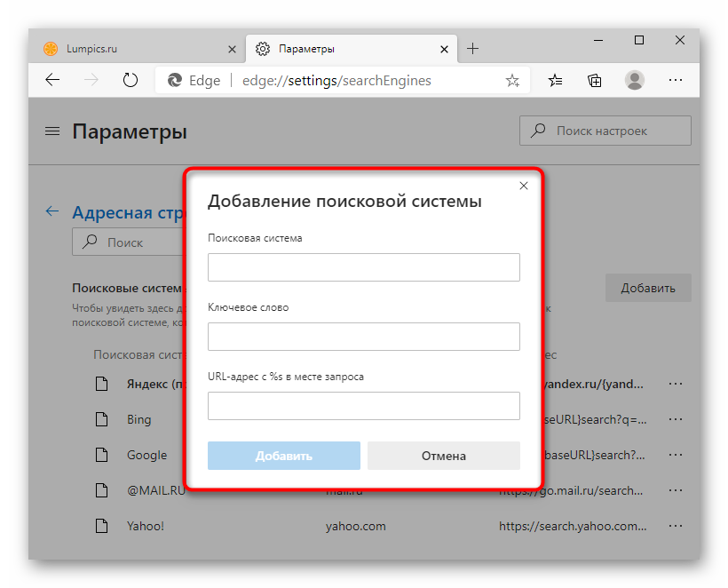Viewport: 728px width, 588px height.
Task: Click the Поиск field under address bar heading
Action: tap(128, 242)
